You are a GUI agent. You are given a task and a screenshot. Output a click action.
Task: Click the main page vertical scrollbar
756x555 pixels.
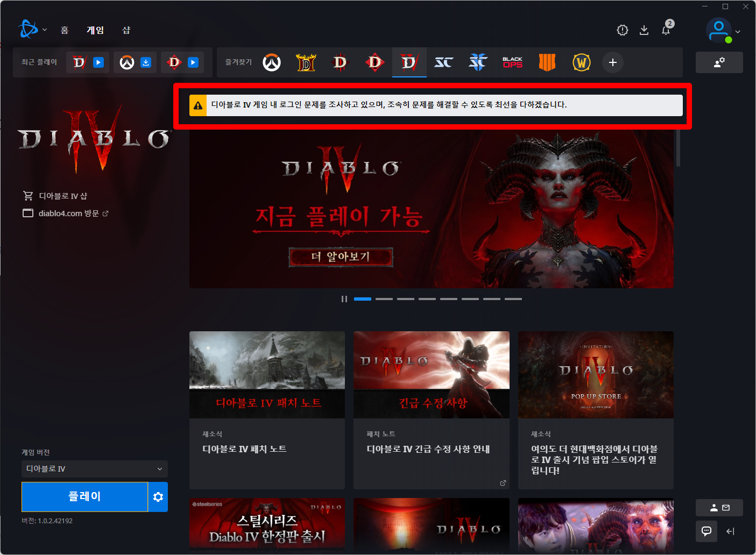pos(678,148)
